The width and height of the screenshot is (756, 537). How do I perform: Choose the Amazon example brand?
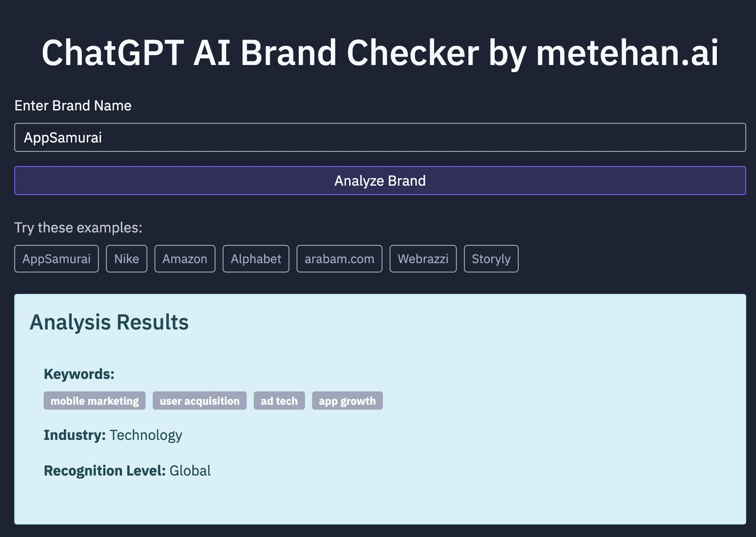click(x=185, y=259)
